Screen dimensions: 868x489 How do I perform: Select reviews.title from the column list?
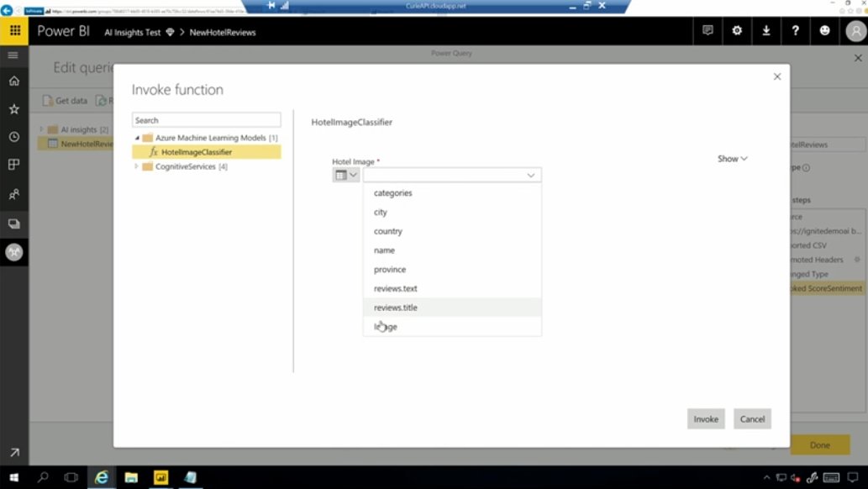click(x=395, y=307)
